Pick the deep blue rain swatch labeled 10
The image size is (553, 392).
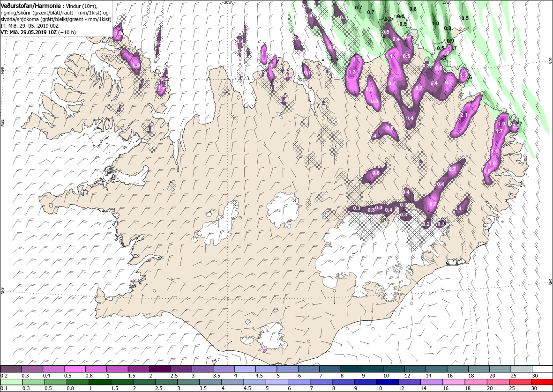pos(387,382)
